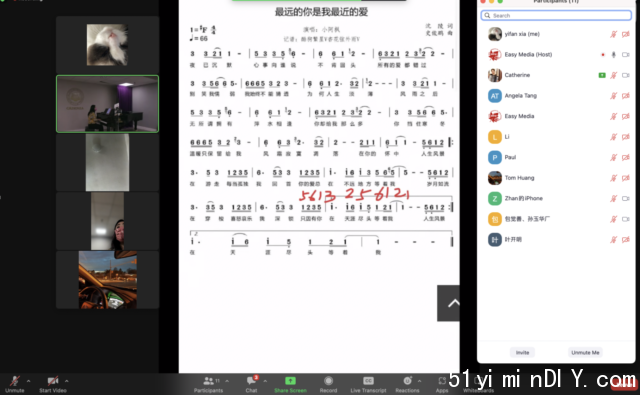Click the participants Search field

[556, 16]
